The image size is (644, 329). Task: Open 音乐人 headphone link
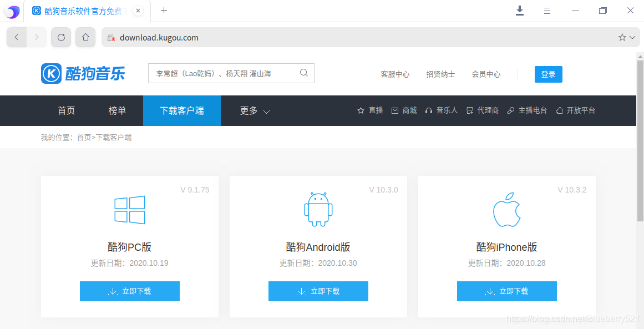click(442, 110)
